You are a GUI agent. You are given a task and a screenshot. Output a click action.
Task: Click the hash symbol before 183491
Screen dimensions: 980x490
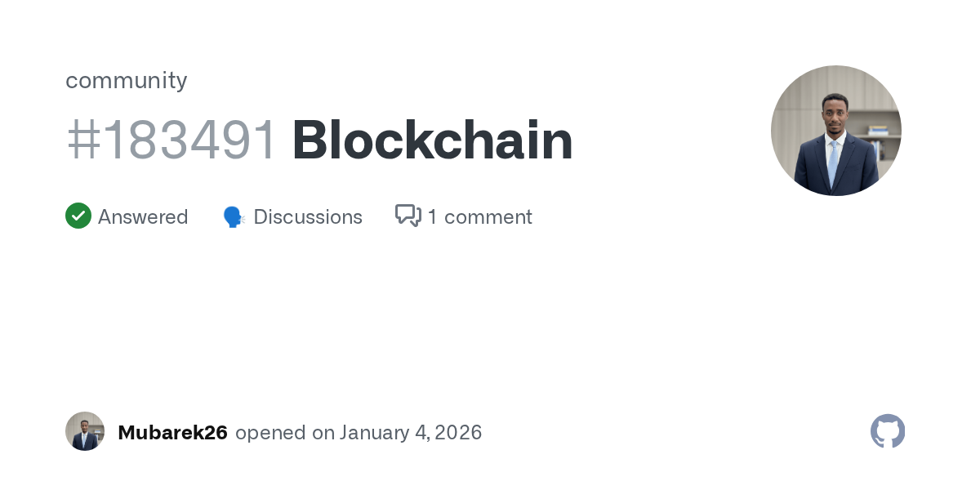pyautogui.click(x=82, y=140)
